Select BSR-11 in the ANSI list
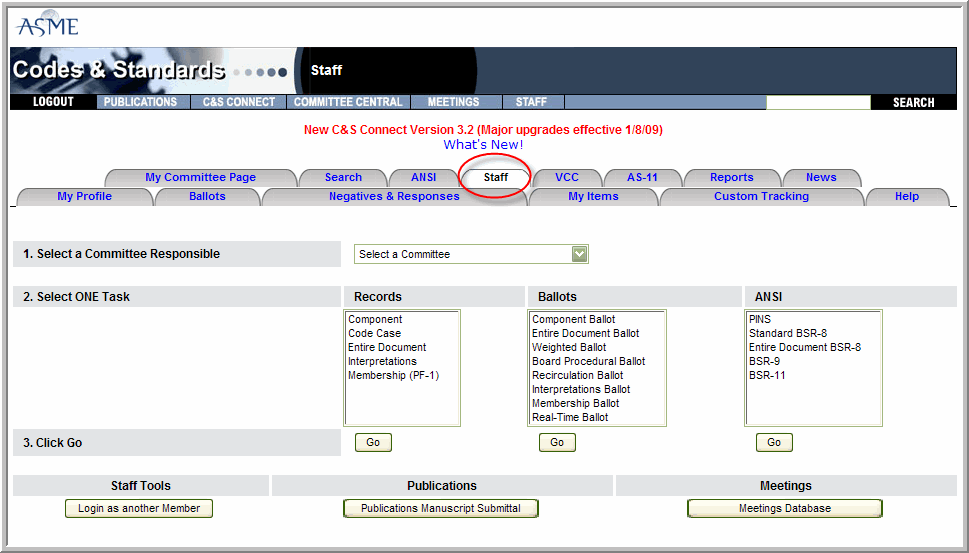 pyautogui.click(x=767, y=375)
